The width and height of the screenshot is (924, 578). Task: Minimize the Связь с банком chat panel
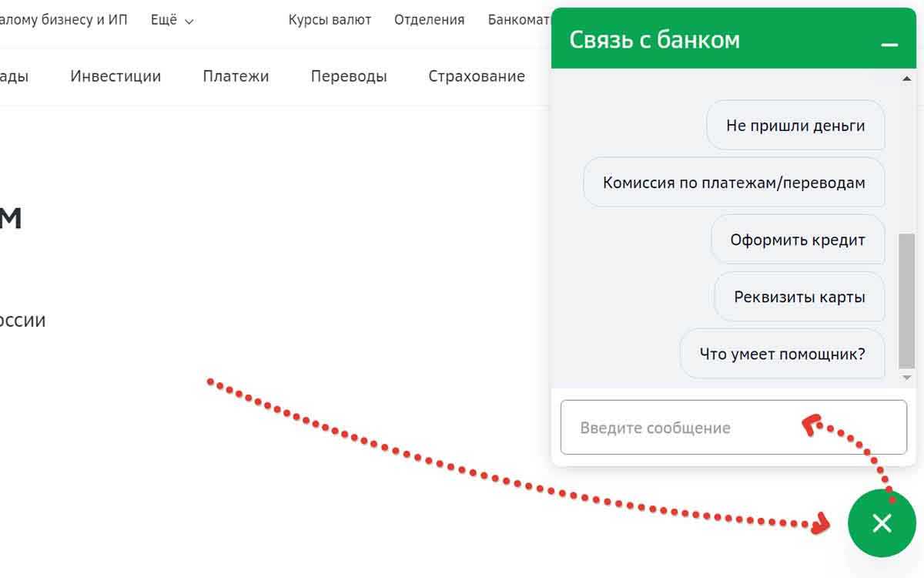point(889,45)
